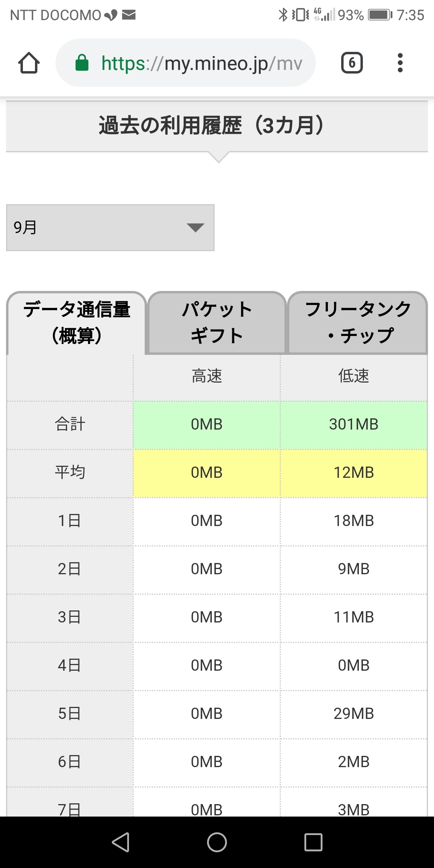434x868 pixels.
Task: Tap the 高速 column header
Action: (x=207, y=376)
